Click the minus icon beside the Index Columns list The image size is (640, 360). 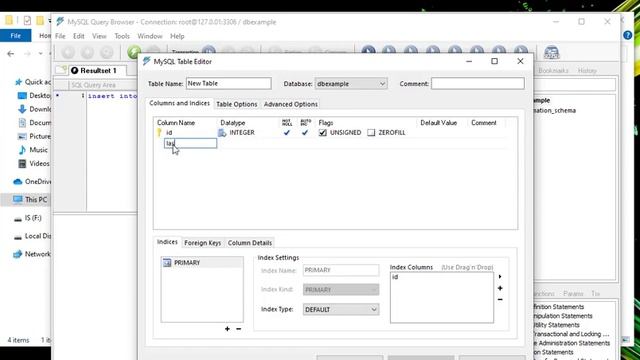500,300
